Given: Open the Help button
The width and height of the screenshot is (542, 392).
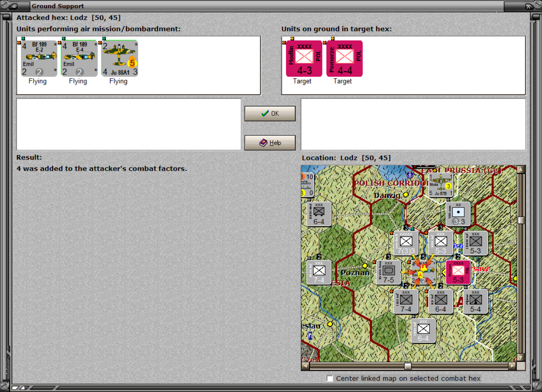Looking at the screenshot, I should click(x=270, y=143).
